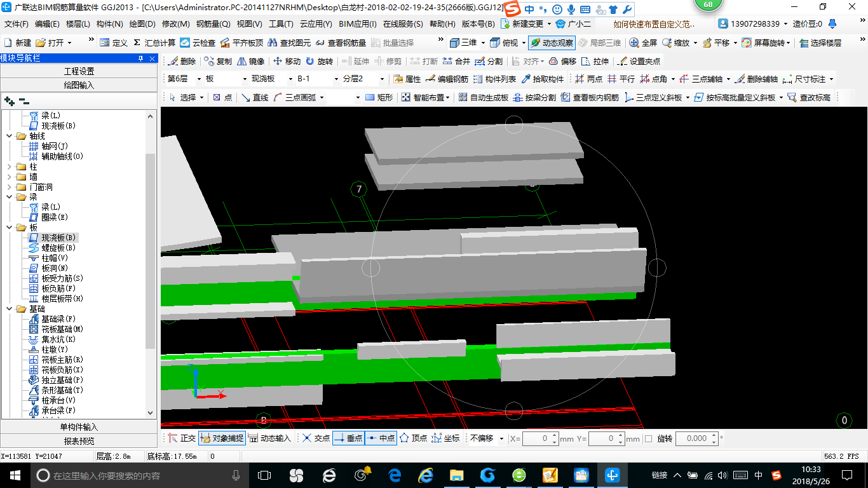Select the 矩形 rectangle drawing tool
This screenshot has height=488, width=868.
tap(379, 97)
